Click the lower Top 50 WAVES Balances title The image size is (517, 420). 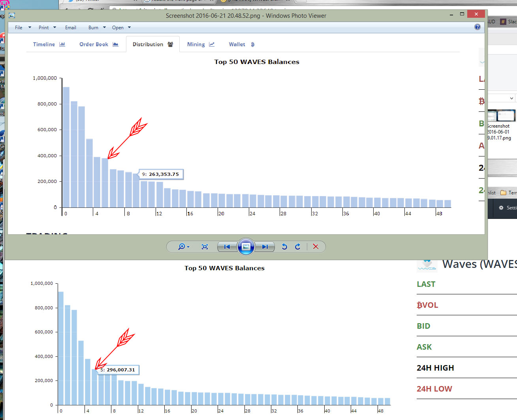224,268
